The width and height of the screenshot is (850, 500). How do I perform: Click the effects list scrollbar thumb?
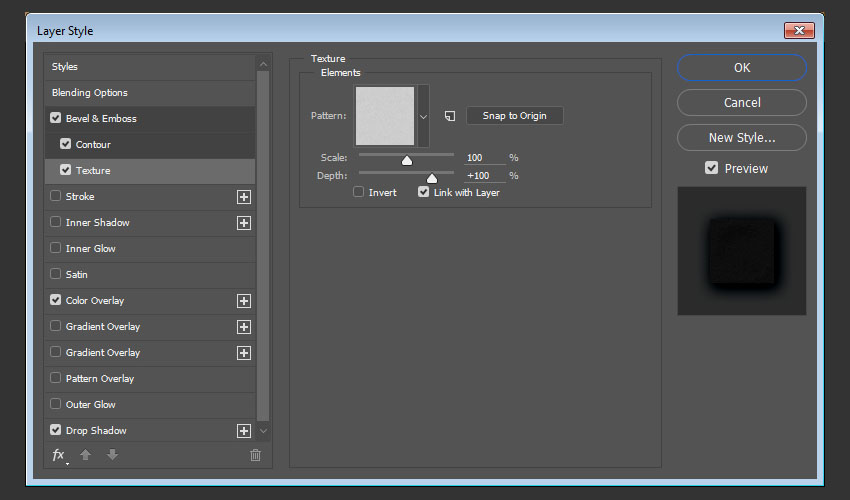tap(263, 246)
